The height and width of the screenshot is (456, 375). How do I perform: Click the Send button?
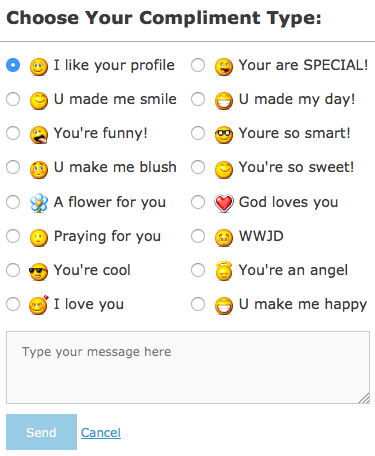click(x=41, y=432)
